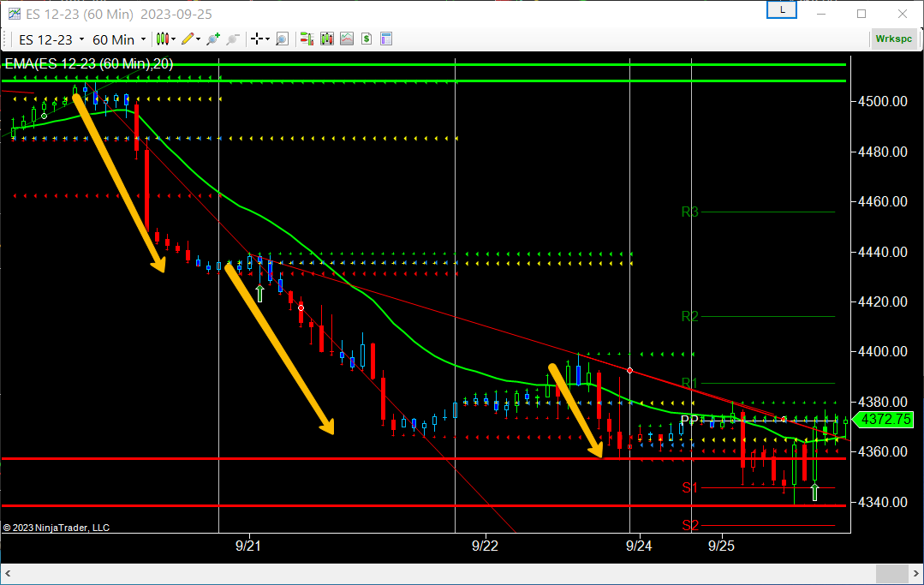Click the R2 pivot label
This screenshot has width=924, height=585.
[689, 316]
